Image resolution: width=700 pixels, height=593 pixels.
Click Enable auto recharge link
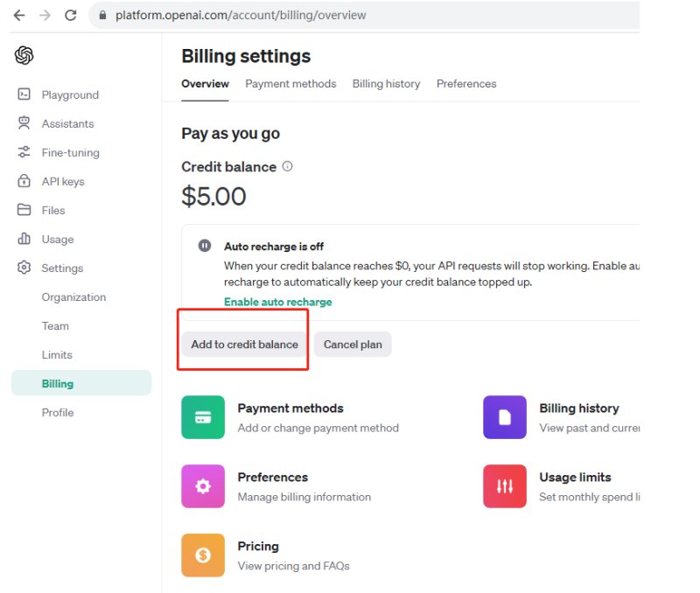278,302
